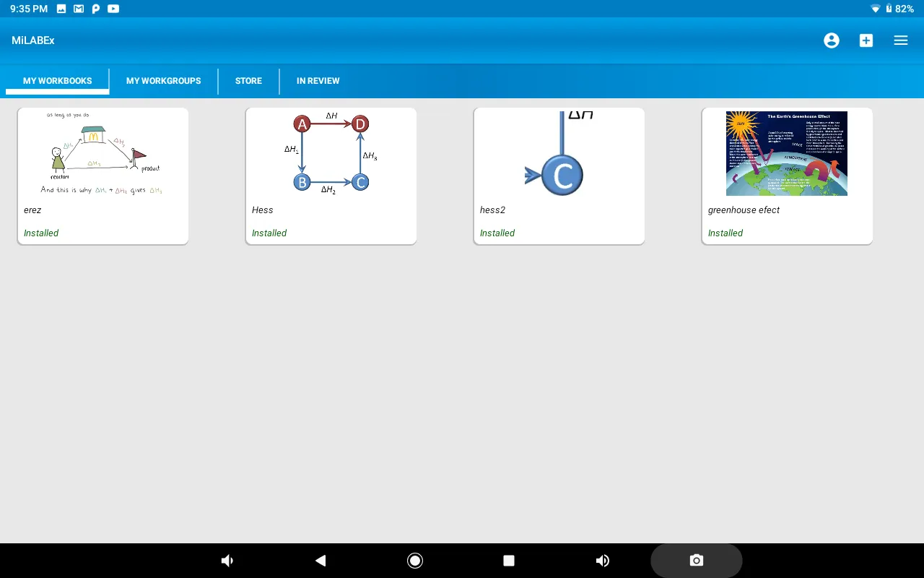Tap Installed status under greenhouse efect

[x=725, y=233]
